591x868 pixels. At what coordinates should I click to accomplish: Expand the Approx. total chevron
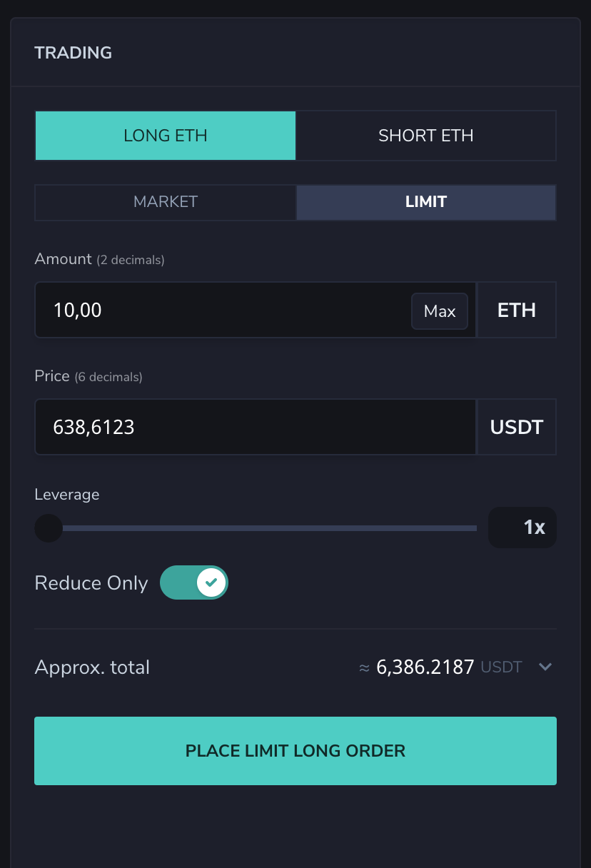pos(545,667)
